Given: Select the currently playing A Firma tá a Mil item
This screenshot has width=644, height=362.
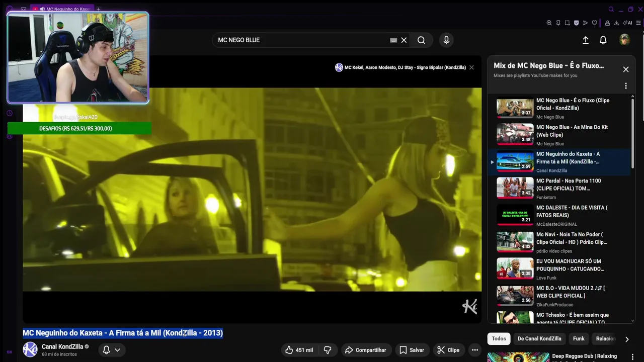Looking at the screenshot, I should [558, 161].
